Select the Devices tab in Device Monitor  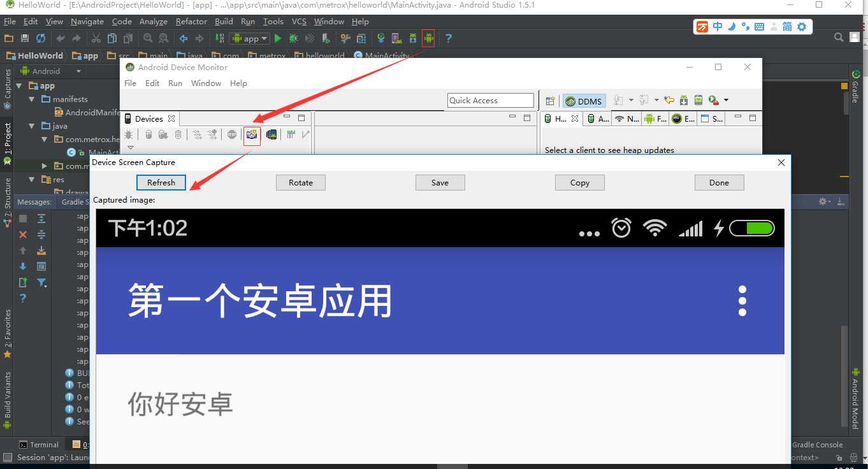[x=149, y=119]
